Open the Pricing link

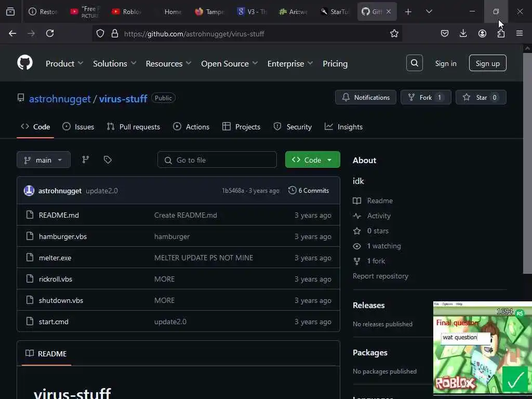click(335, 63)
